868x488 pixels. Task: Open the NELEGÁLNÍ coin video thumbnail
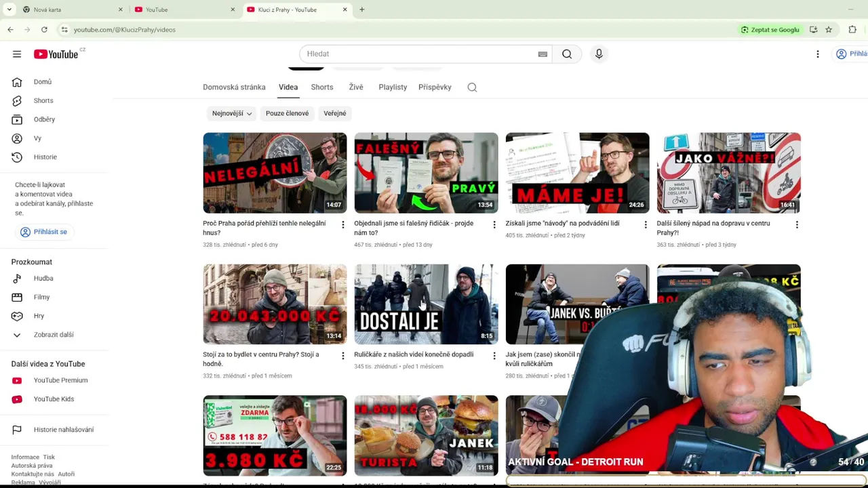click(x=275, y=173)
